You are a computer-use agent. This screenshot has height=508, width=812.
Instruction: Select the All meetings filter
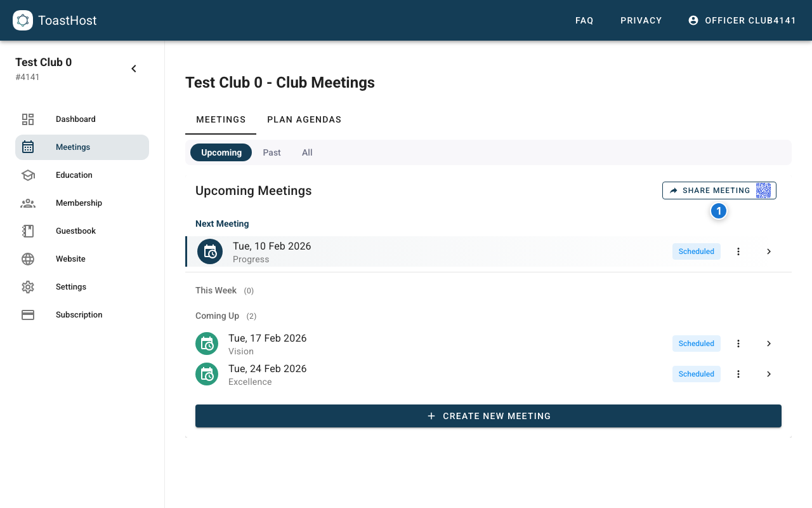(x=307, y=152)
